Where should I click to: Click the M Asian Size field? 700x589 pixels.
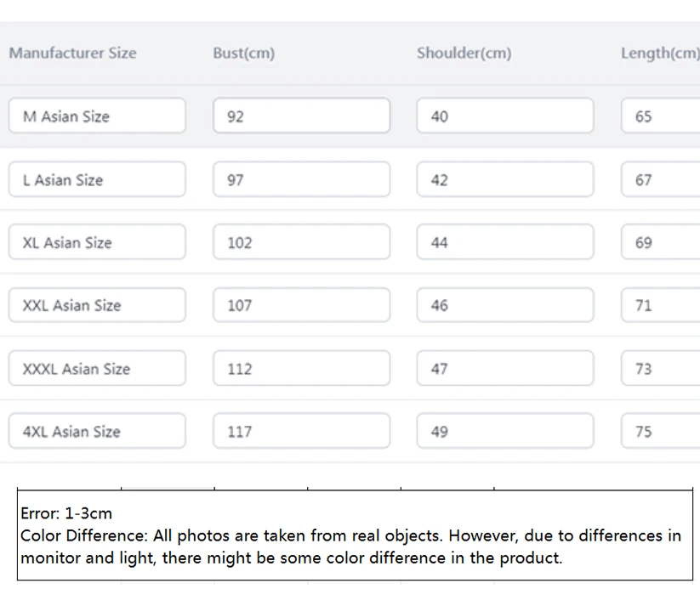97,116
